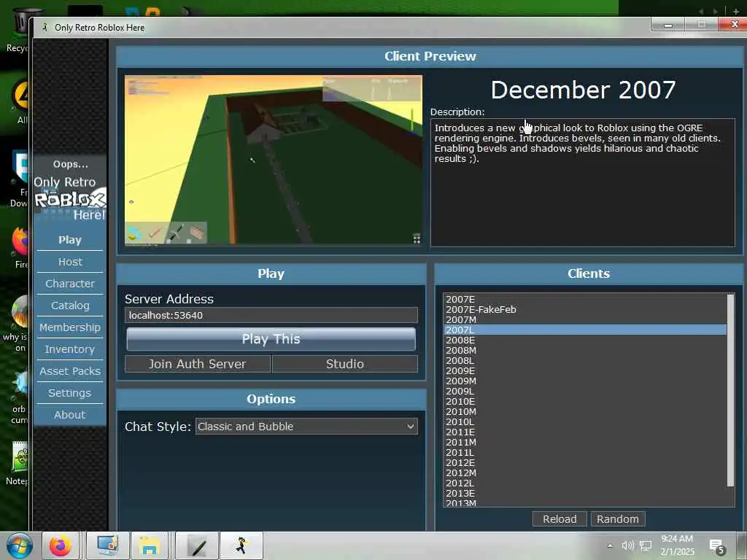
Task: Click the Clients list scrollbar
Action: [730, 391]
